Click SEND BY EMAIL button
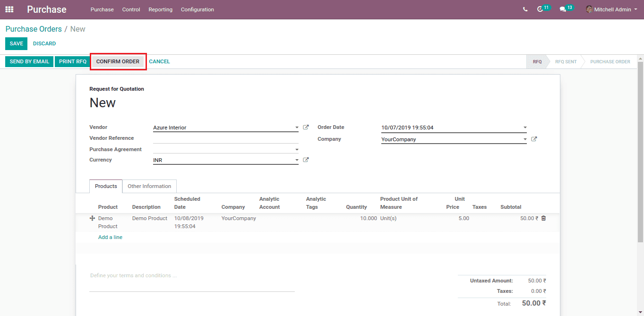 [29, 61]
